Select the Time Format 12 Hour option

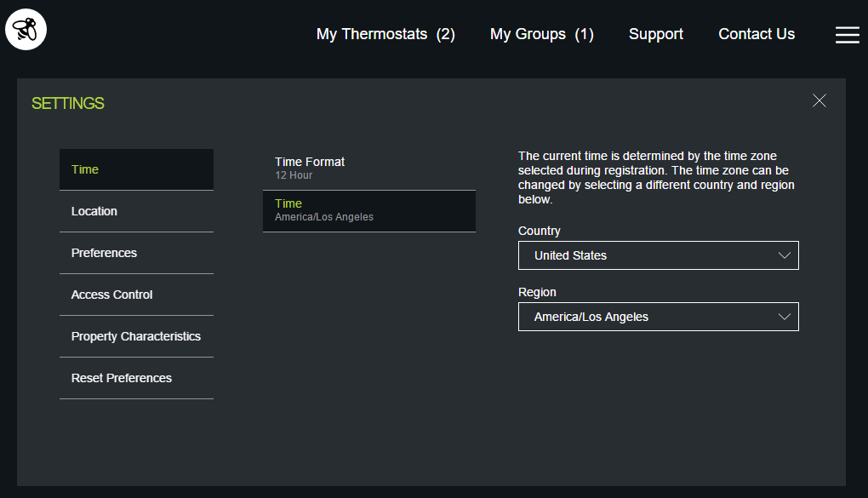(x=368, y=168)
